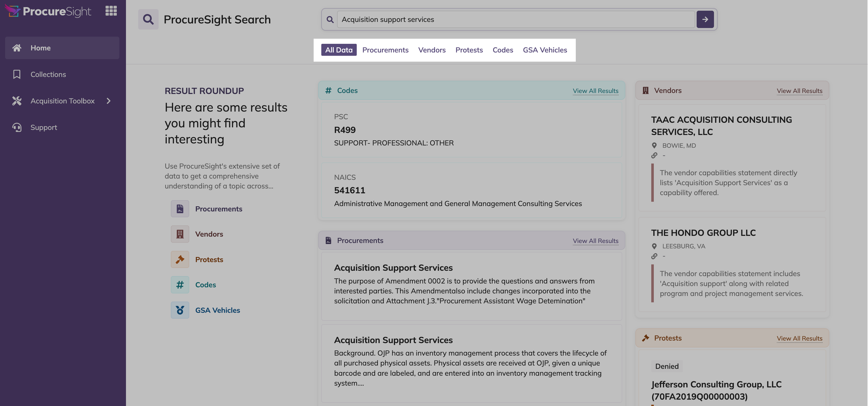The image size is (868, 406).
Task: Click the gavel icon in Protests panel header
Action: pos(646,338)
